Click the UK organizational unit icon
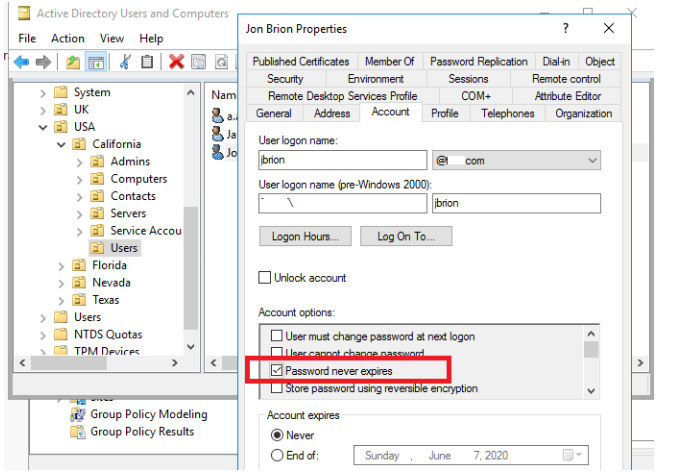This screenshot has width=676, height=472. click(x=61, y=109)
